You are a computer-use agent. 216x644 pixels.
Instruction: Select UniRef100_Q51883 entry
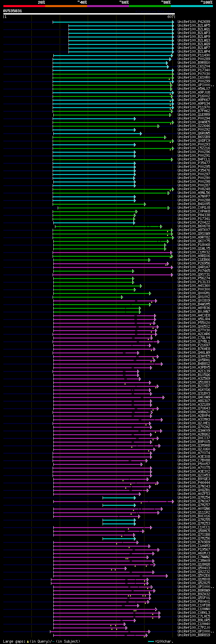click(194, 382)
